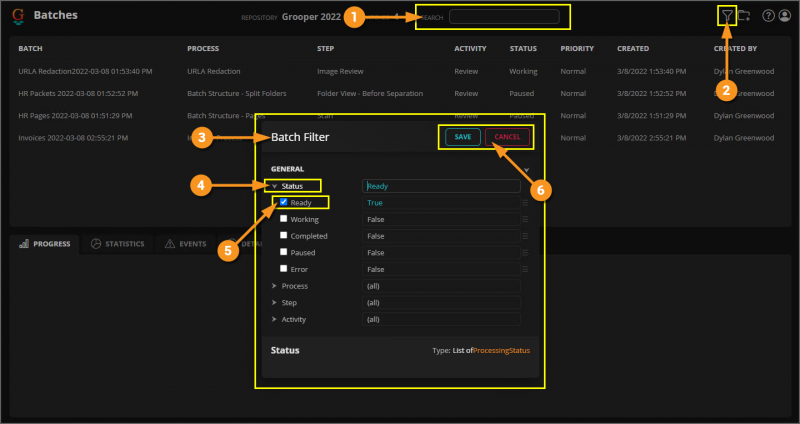The height and width of the screenshot is (424, 800).
Task: Switch to the Events tab
Action: click(186, 244)
